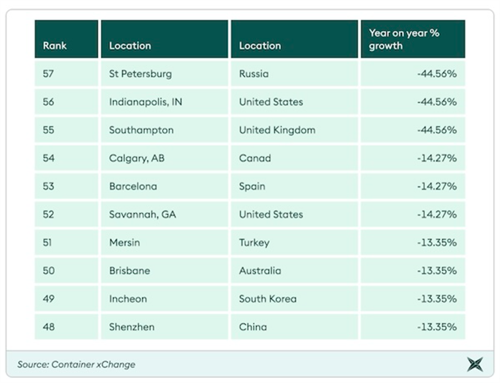This screenshot has width=500, height=383.
Task: Select the Indianapolis, IN cell
Action: (165, 102)
